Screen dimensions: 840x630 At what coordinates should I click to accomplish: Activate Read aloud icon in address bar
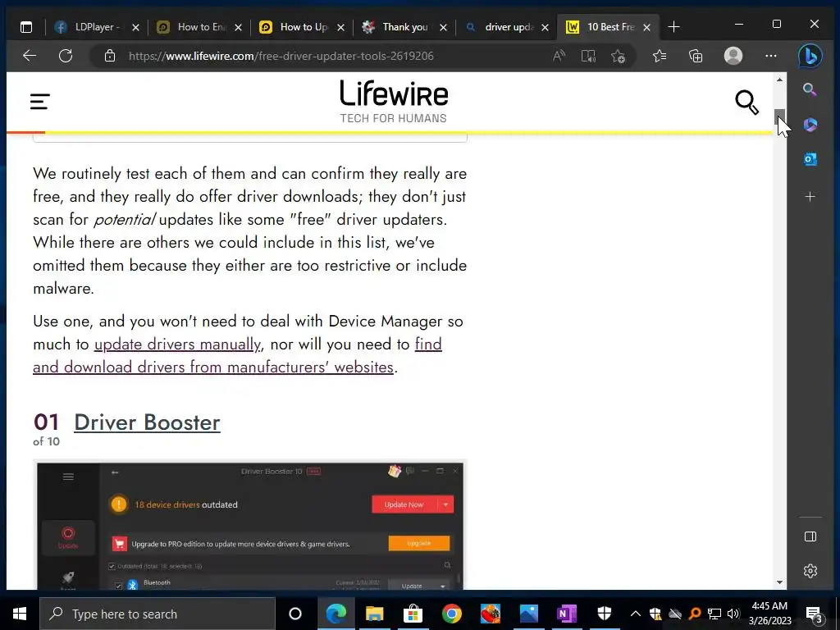pyautogui.click(x=559, y=56)
